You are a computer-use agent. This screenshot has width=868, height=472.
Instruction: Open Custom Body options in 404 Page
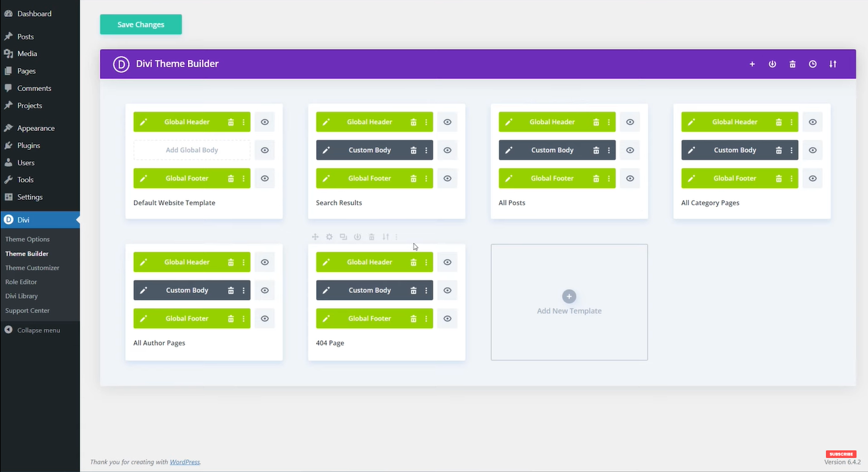426,290
